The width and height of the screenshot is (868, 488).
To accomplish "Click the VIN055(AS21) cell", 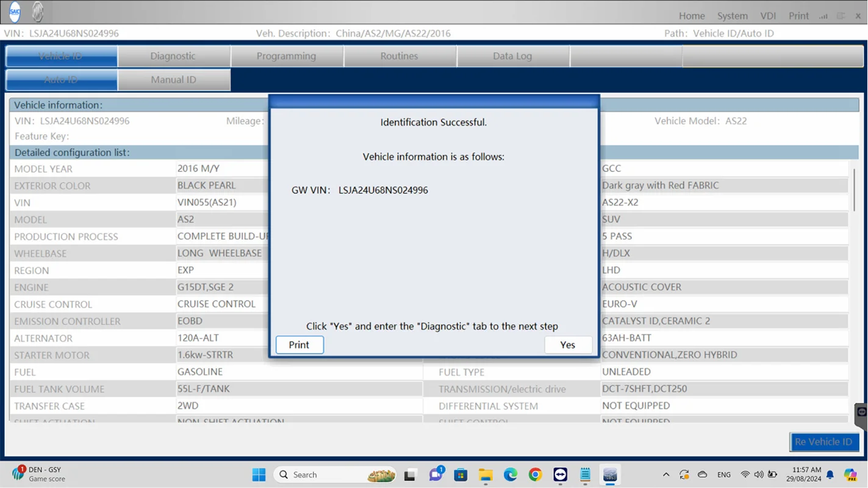I will (x=207, y=203).
